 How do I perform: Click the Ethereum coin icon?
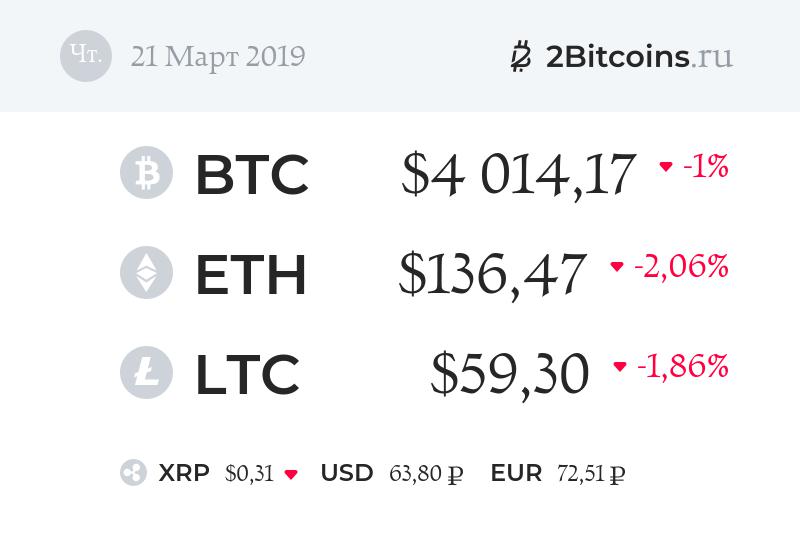tap(146, 272)
